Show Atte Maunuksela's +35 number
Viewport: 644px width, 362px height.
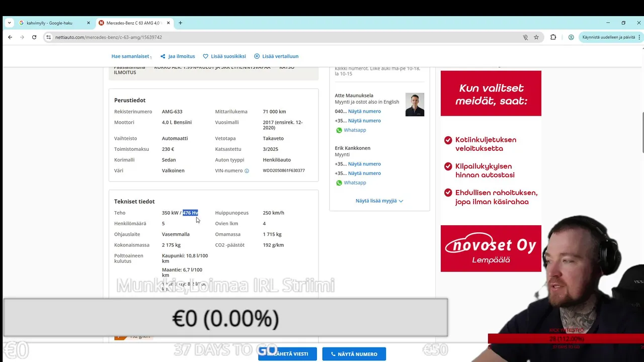[364, 121]
